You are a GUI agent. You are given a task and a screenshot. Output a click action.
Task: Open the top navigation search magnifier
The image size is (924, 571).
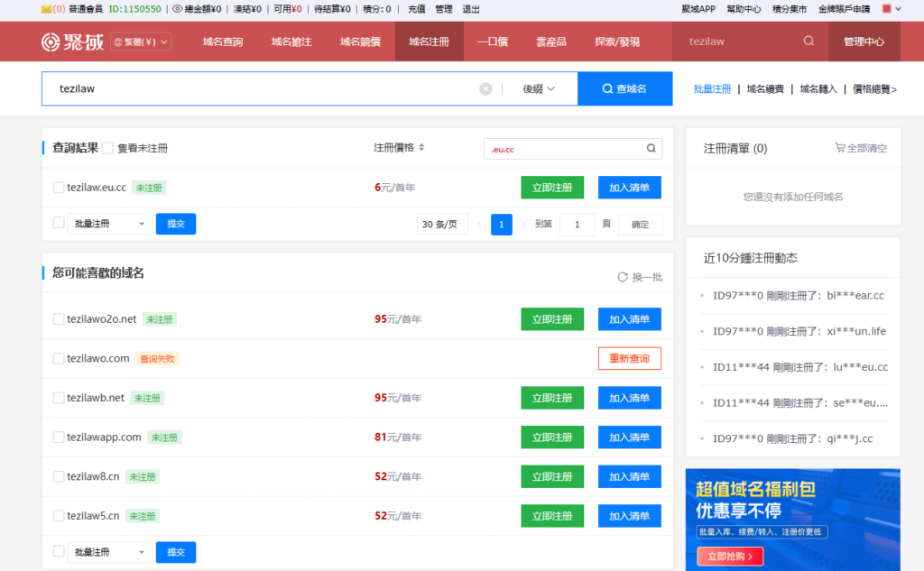click(x=806, y=41)
